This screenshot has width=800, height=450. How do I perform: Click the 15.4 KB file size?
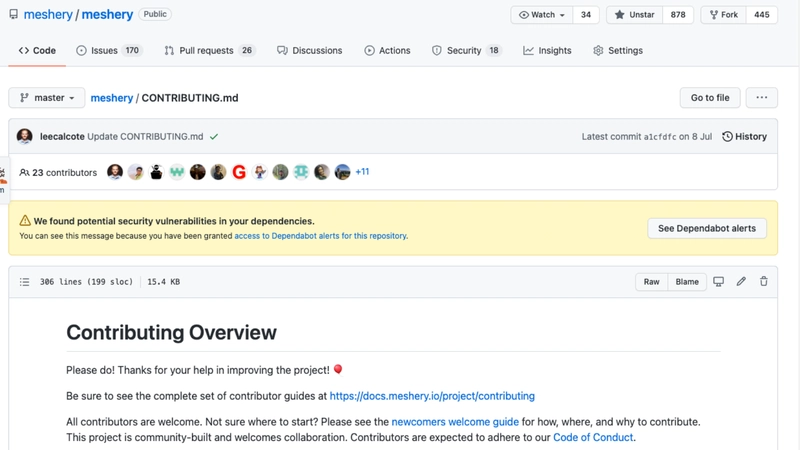[164, 282]
